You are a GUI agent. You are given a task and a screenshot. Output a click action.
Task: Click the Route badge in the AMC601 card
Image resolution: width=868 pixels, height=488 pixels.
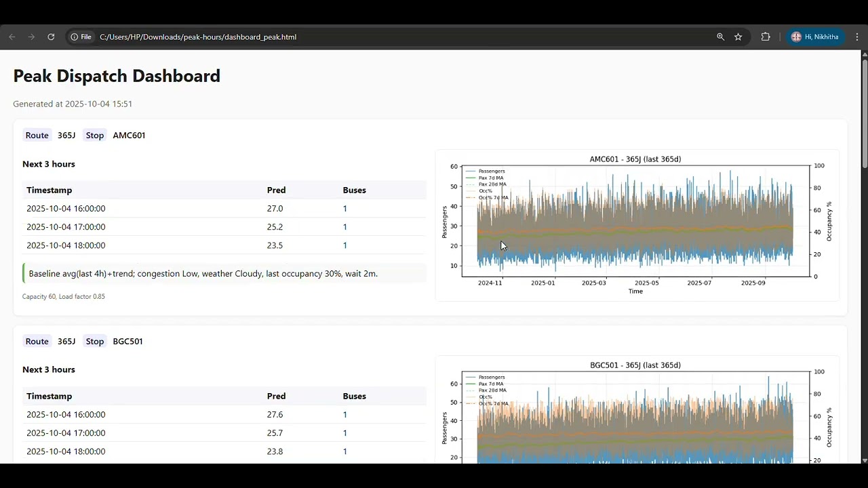pos(37,135)
